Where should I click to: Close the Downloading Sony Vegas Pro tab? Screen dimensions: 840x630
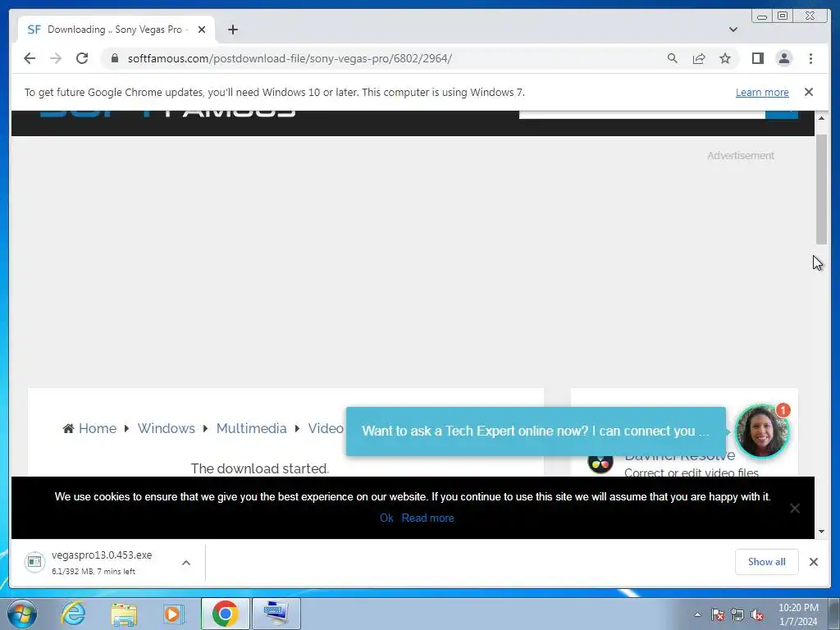202,30
